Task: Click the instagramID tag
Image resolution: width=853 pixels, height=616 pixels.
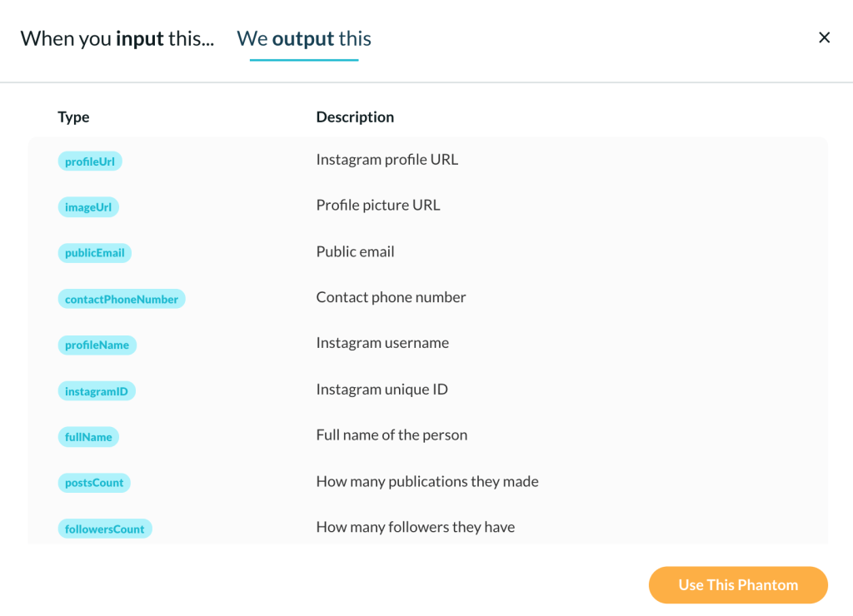Action: [x=97, y=391]
